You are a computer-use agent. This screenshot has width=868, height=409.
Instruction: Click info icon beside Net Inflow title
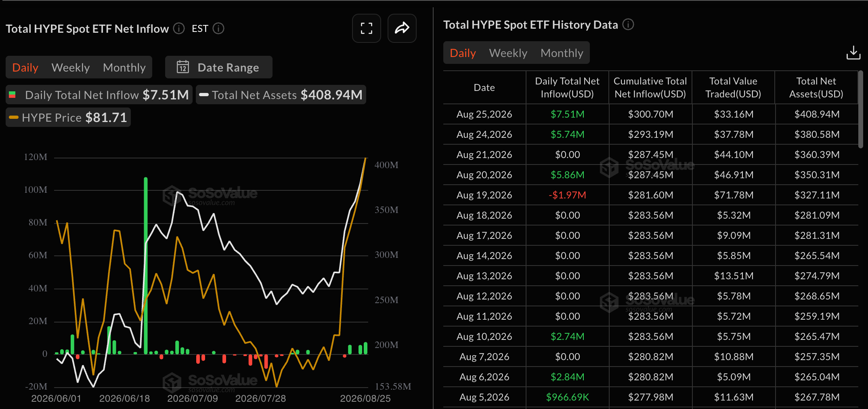pos(179,29)
